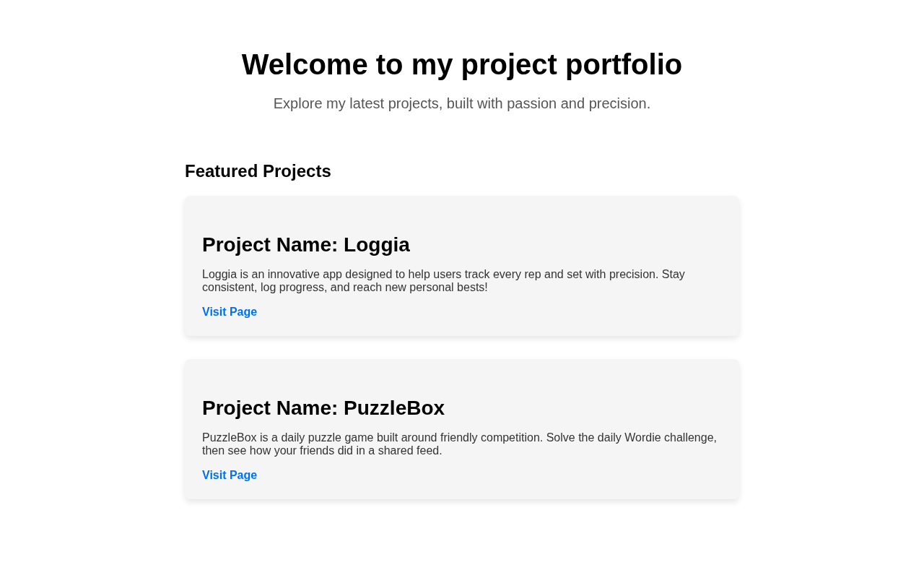Click the "Project Name: Loggia" card title

[306, 245]
